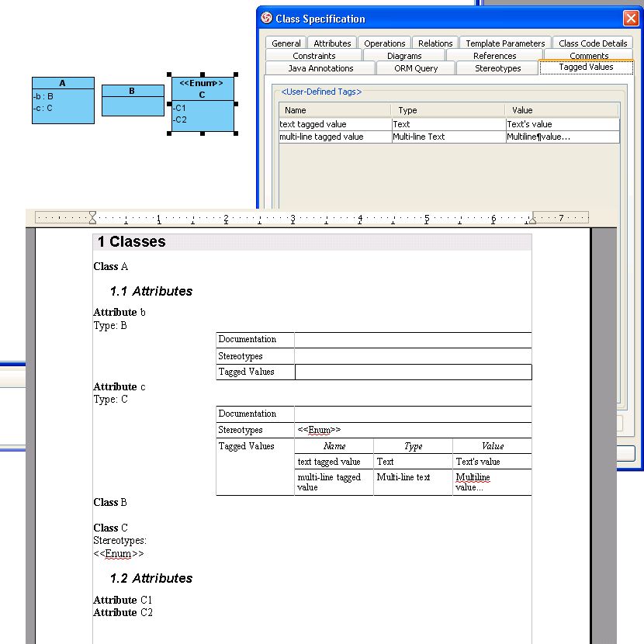The height and width of the screenshot is (644, 644).
Task: Click 'Attribute C1' in document
Action: [123, 600]
